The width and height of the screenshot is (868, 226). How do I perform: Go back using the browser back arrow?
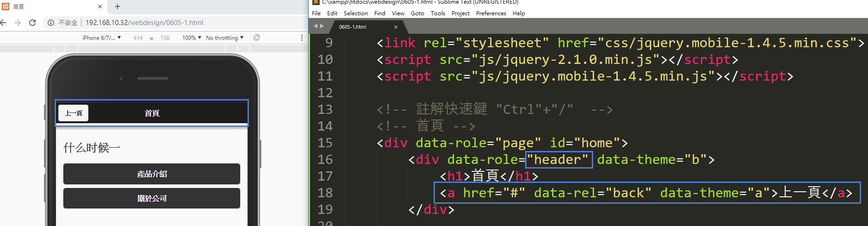coord(3,23)
